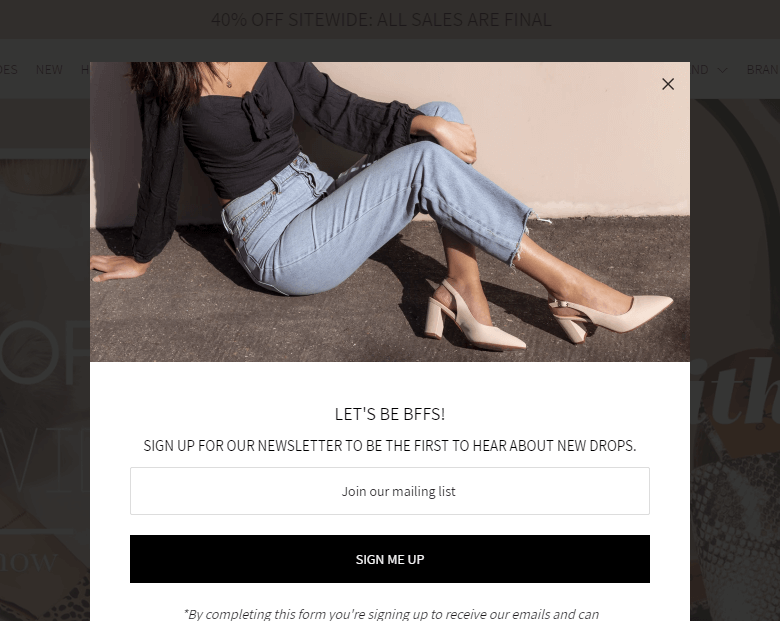
Task: Focus the 'Join our mailing list' field
Action: pyautogui.click(x=390, y=491)
